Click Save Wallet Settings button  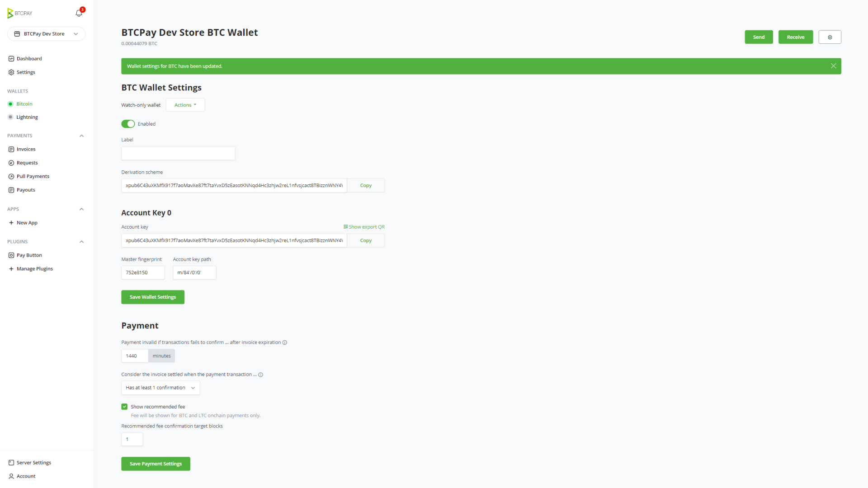coord(153,297)
